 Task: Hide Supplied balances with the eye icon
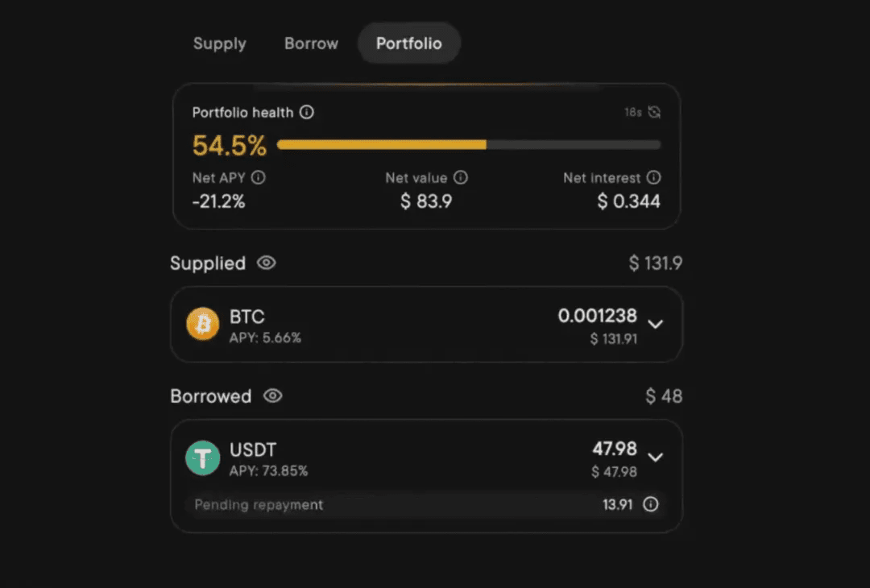point(266,263)
